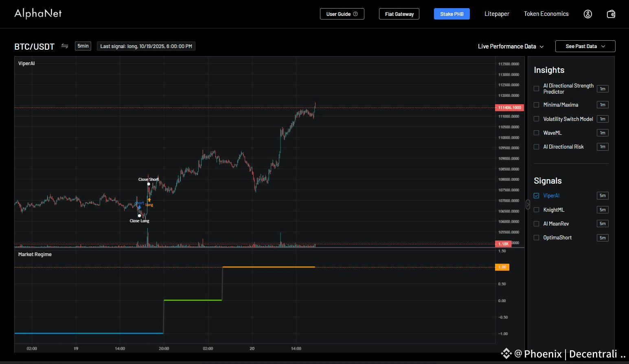Toggle the WaveML insight checkbox
Viewport: 629px width, 364px height.
[536, 133]
